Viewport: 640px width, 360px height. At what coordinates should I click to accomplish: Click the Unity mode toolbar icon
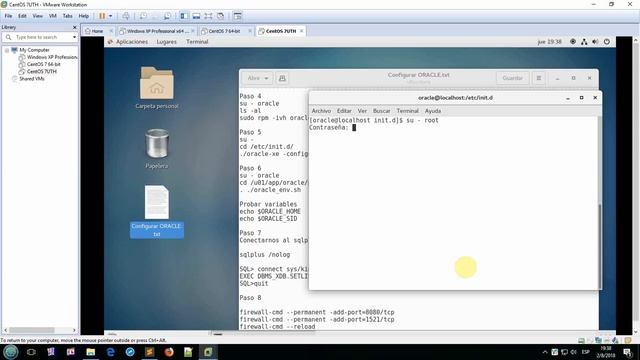coord(220,16)
